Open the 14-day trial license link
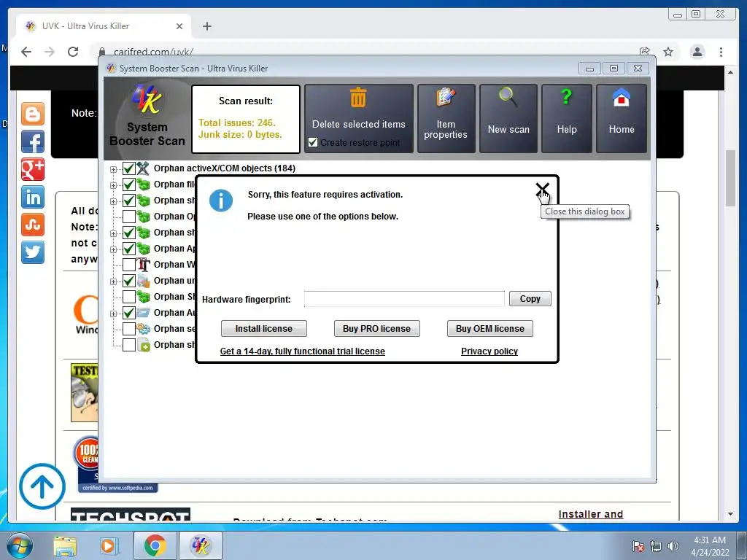 (303, 351)
